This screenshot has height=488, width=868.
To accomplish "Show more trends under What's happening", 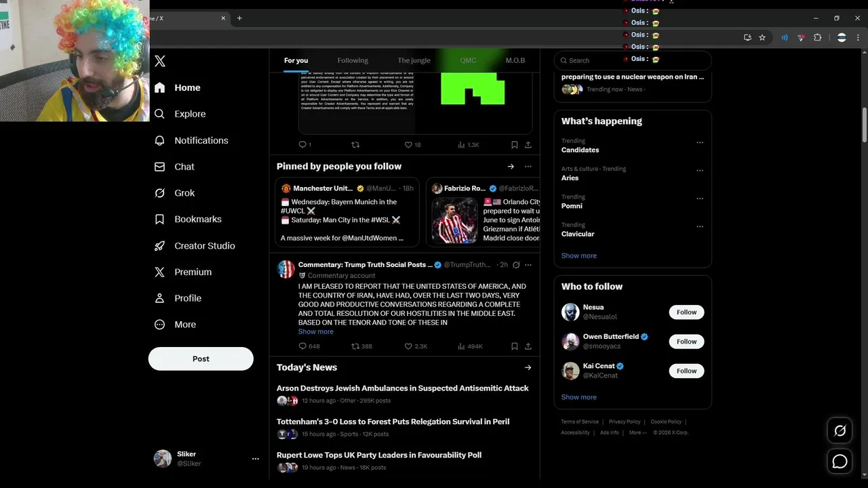I will pyautogui.click(x=579, y=256).
